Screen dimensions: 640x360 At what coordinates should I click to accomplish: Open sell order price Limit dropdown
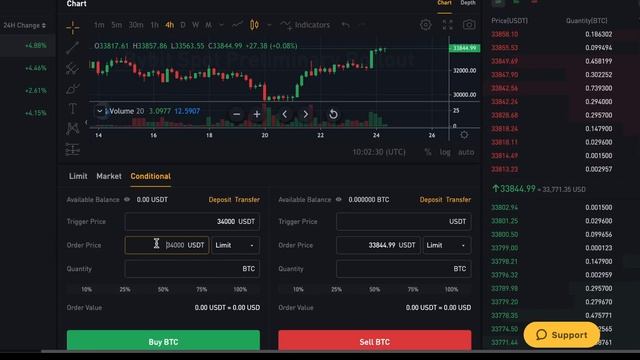click(447, 245)
